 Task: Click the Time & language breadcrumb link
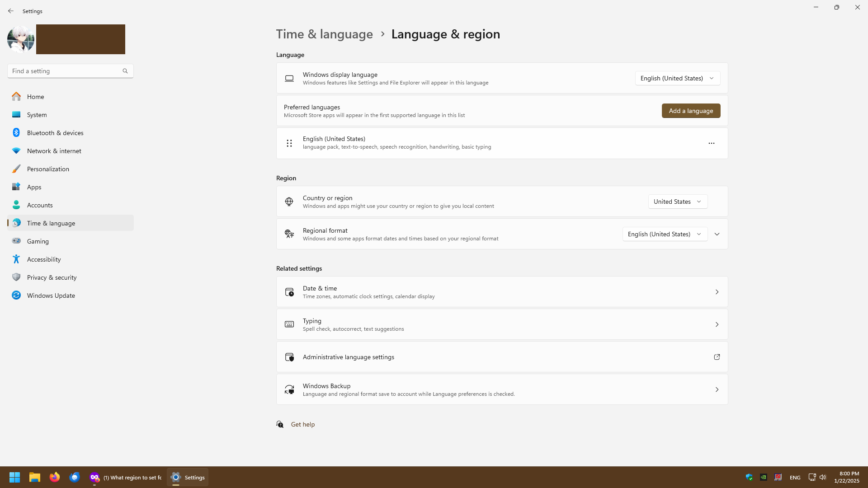click(324, 34)
